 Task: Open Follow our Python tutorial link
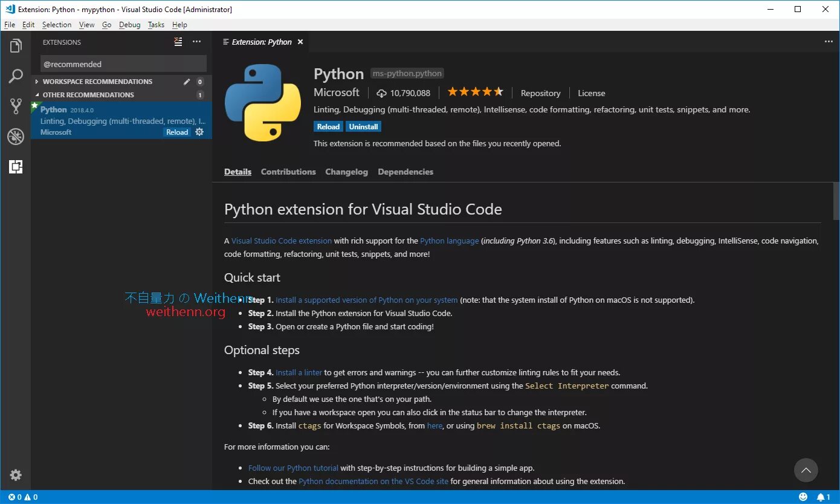[293, 468]
